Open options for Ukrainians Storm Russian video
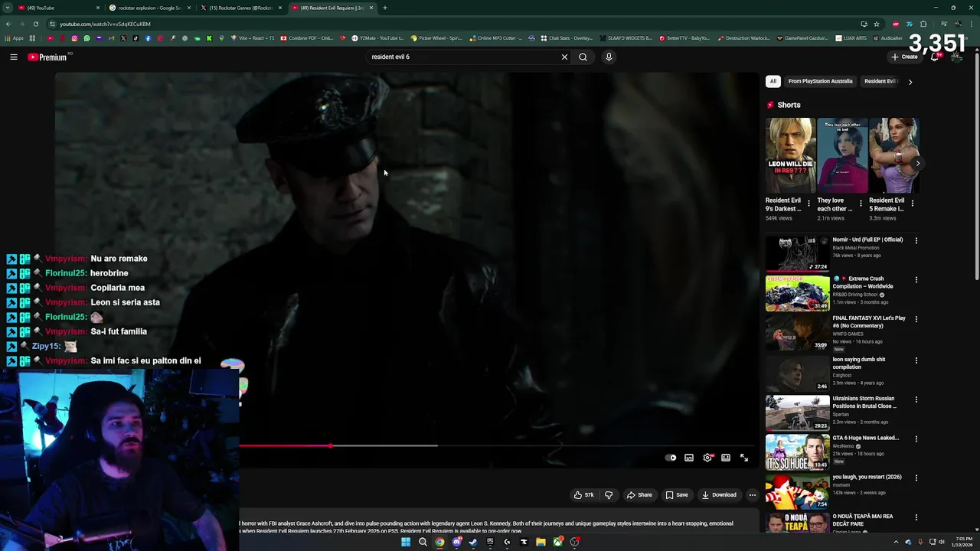This screenshot has width=980, height=551. pyautogui.click(x=916, y=399)
